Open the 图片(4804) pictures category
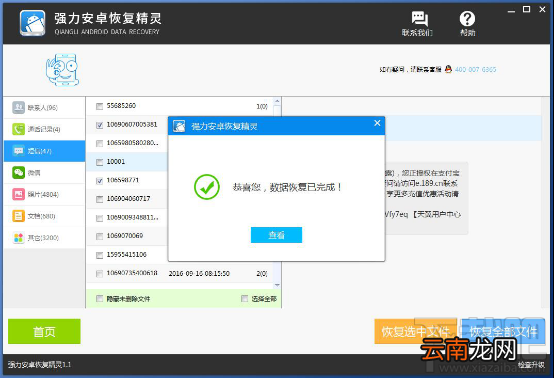Viewport: 554px width, 378px height. tap(44, 194)
